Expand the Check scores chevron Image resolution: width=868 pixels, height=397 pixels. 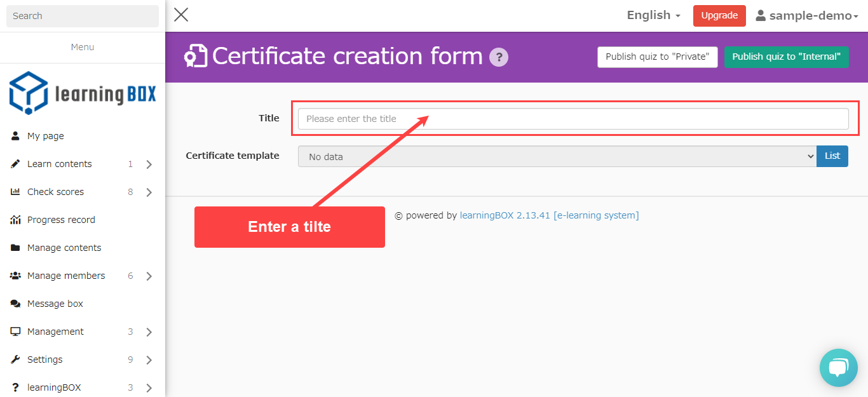point(149,192)
